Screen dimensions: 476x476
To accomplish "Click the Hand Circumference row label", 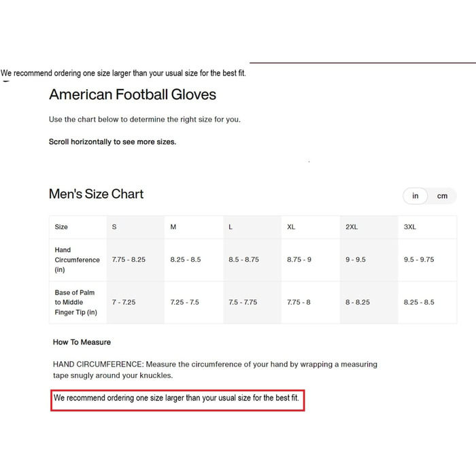I will (77, 260).
